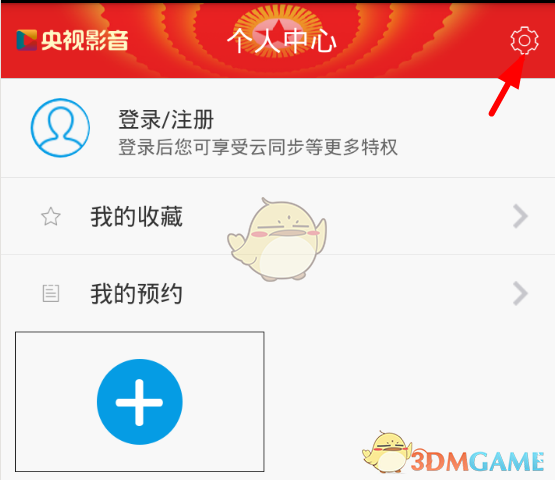Tap the blue user avatar icon
Viewport: 555px width, 480px height.
(60, 128)
